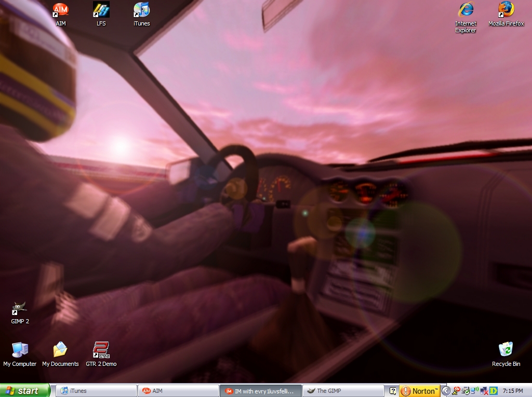Click the help question mark taskbar icon
The image size is (532, 397).
[393, 391]
